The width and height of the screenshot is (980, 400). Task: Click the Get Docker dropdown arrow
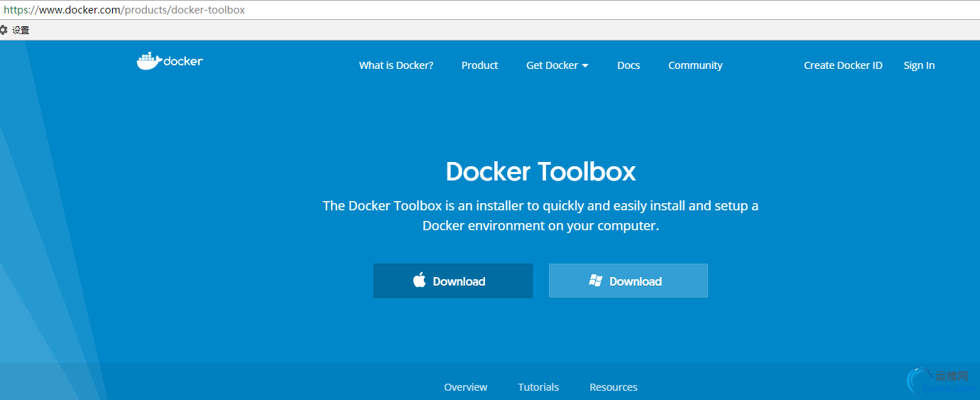[585, 66]
